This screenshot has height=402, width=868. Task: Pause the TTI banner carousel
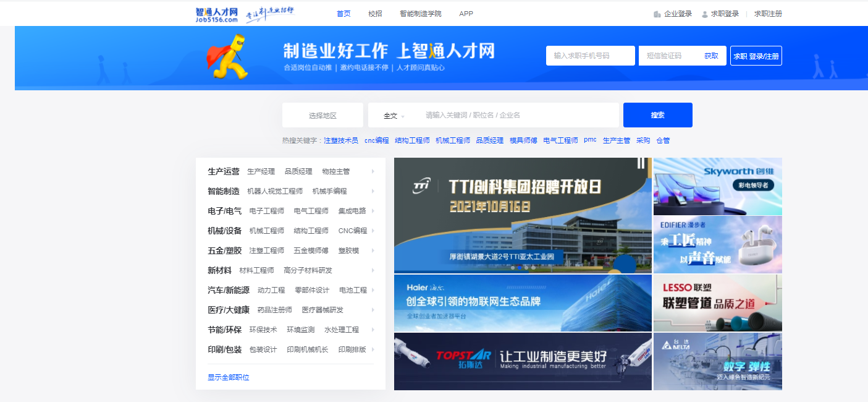pyautogui.click(x=641, y=163)
